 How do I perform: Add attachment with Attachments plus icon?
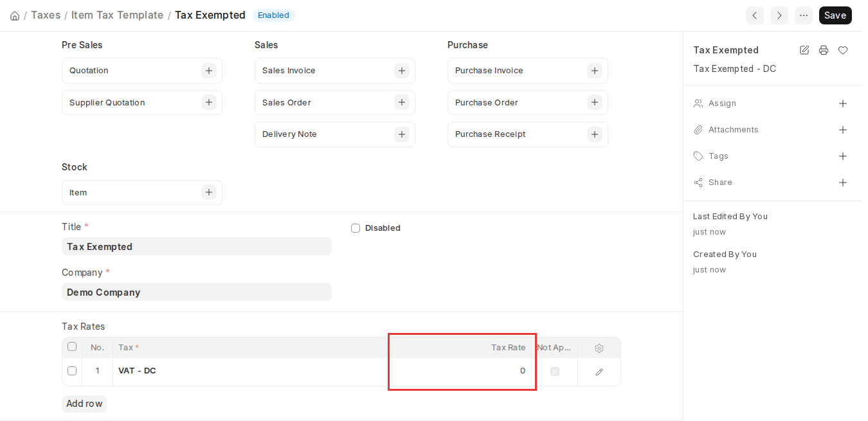click(x=843, y=130)
